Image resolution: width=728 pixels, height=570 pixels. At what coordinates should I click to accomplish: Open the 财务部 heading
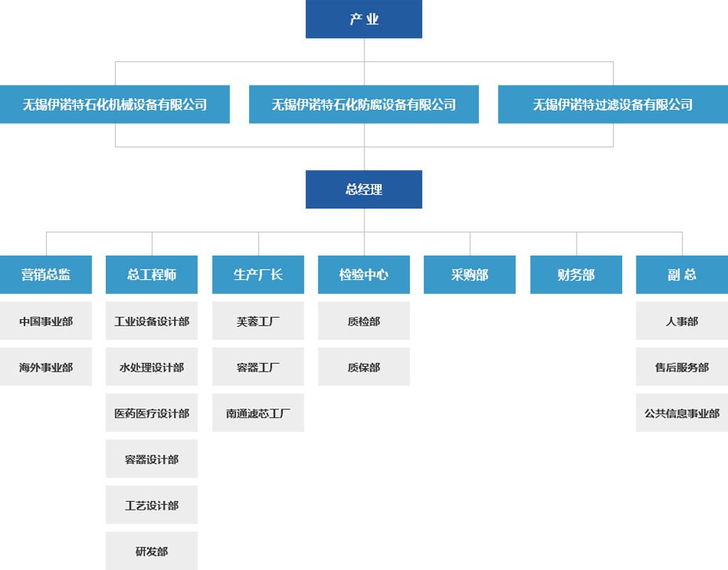[x=576, y=274]
